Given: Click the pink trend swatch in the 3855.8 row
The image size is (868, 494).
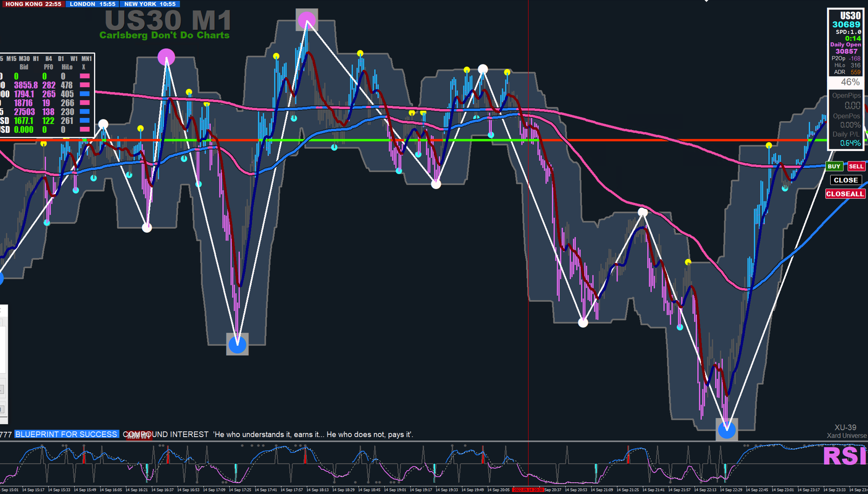Looking at the screenshot, I should point(85,85).
